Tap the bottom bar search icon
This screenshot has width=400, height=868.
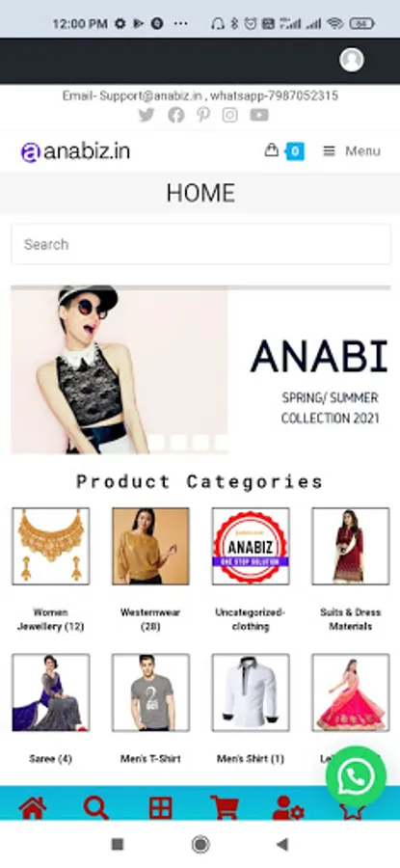96,807
